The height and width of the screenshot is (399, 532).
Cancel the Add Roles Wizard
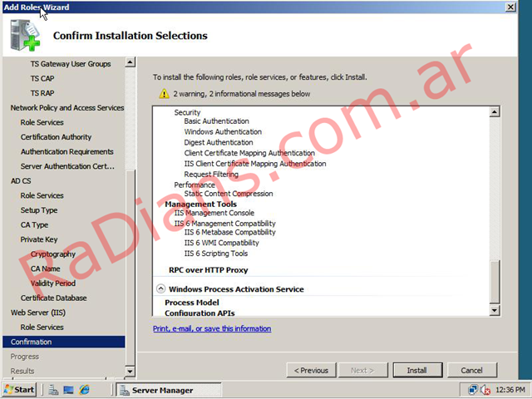coord(471,370)
